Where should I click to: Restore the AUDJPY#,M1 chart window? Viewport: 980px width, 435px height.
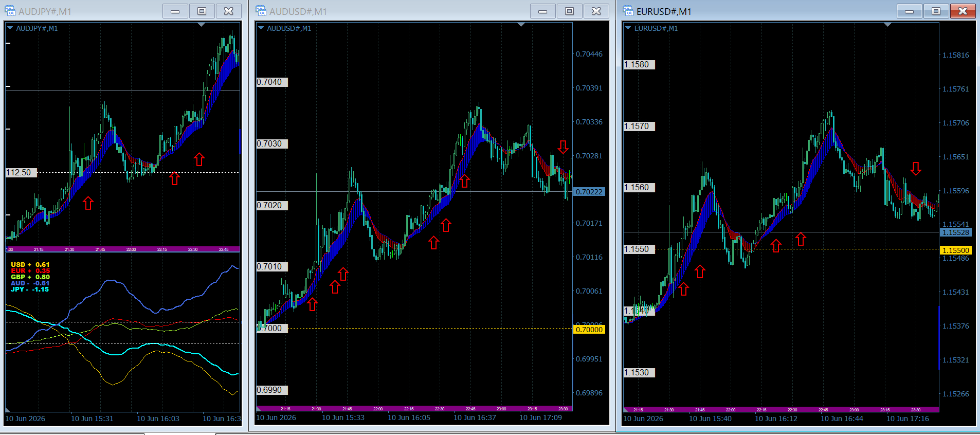pyautogui.click(x=202, y=11)
